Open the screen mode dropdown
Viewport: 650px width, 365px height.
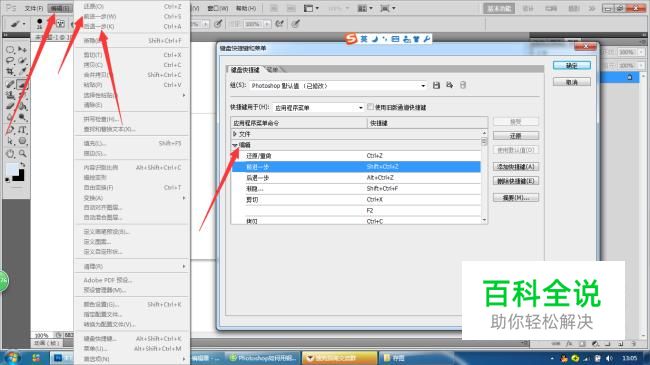pos(388,8)
